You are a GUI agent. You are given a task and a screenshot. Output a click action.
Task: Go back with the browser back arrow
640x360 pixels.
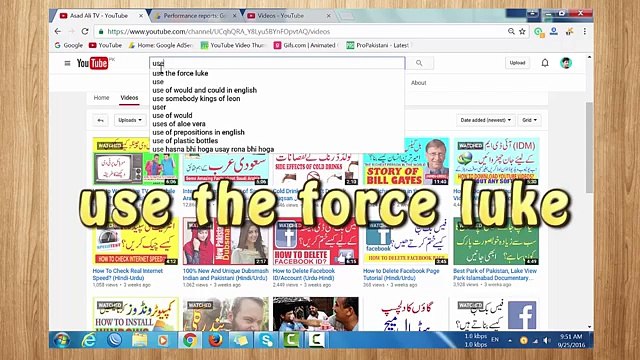pyautogui.click(x=58, y=31)
